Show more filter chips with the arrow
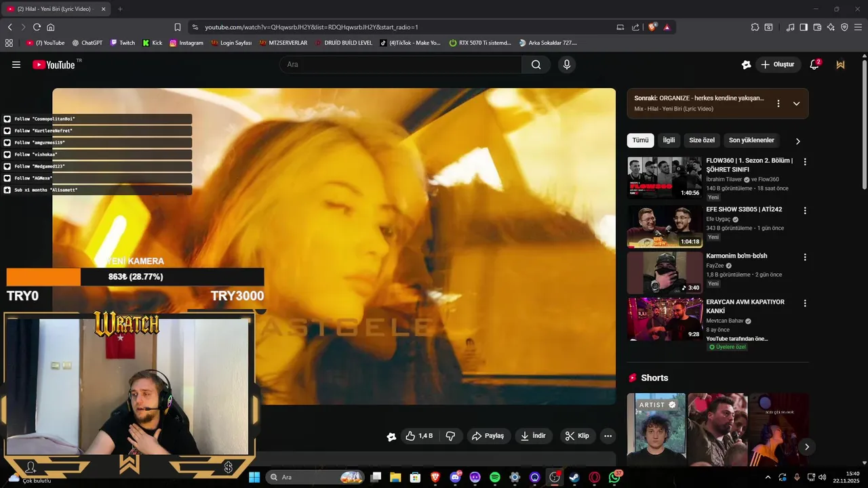The width and height of the screenshot is (868, 488). pyautogui.click(x=797, y=141)
